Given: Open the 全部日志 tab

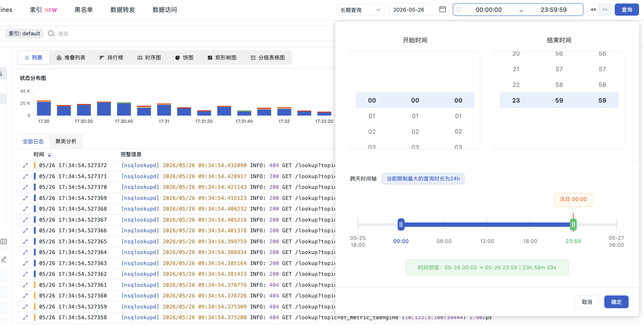Looking at the screenshot, I should [x=33, y=142].
